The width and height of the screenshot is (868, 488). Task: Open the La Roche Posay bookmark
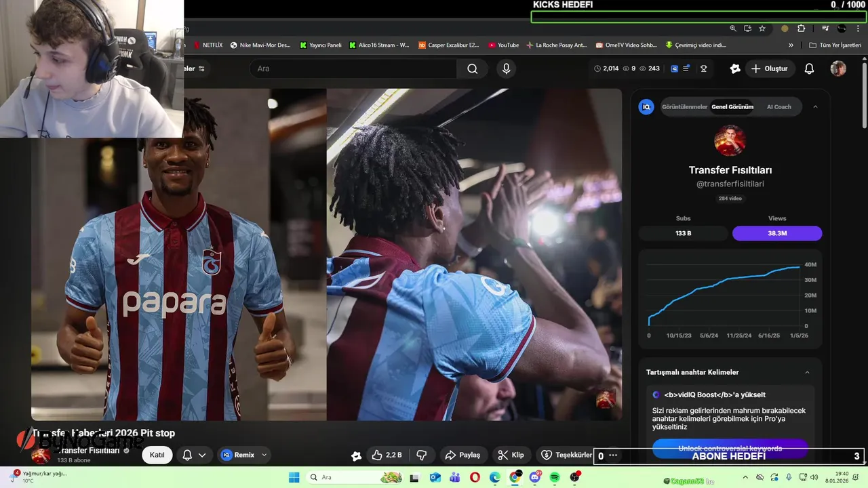[x=556, y=45]
